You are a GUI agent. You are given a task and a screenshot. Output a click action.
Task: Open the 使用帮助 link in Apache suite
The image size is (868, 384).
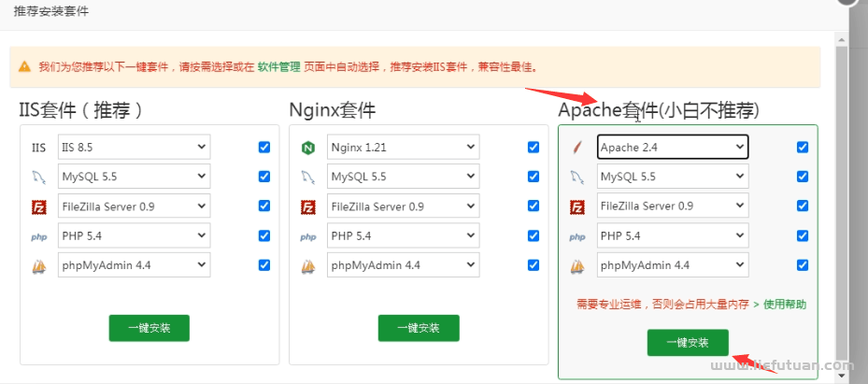(x=785, y=305)
